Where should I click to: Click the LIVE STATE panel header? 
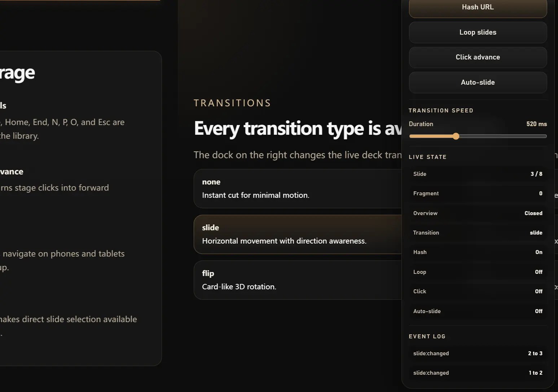coord(428,157)
